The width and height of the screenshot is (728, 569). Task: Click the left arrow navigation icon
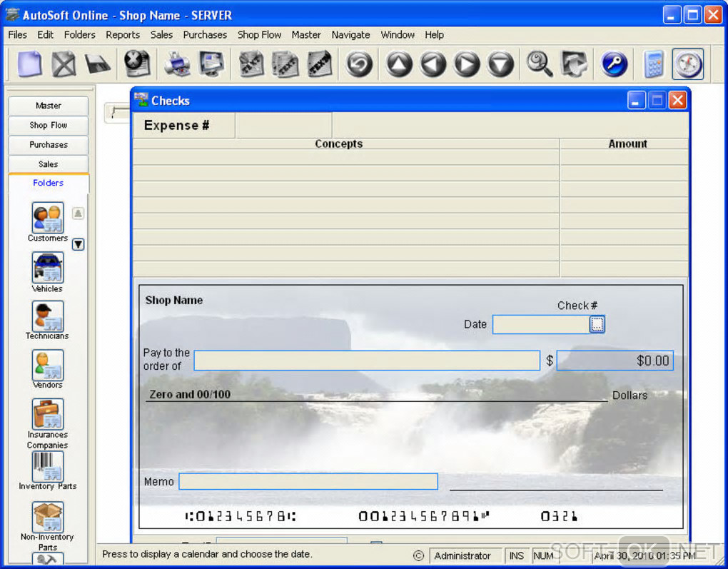tap(433, 64)
